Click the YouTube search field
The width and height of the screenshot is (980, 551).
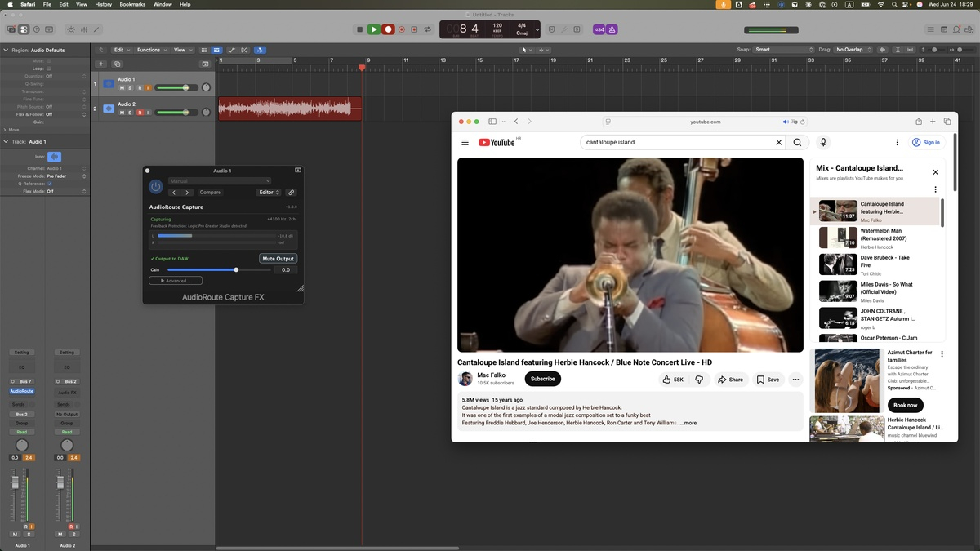(676, 142)
